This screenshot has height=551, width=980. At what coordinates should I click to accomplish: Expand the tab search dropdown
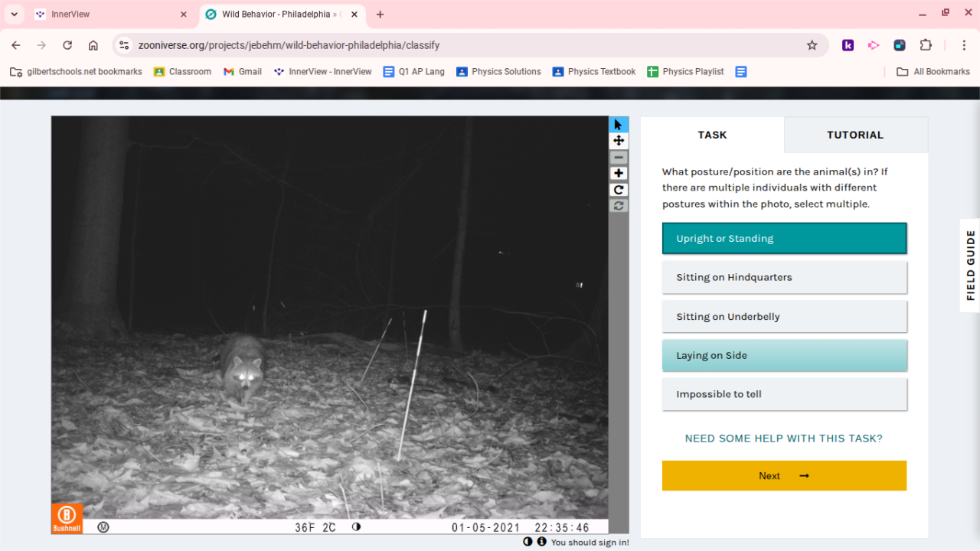pyautogui.click(x=14, y=15)
